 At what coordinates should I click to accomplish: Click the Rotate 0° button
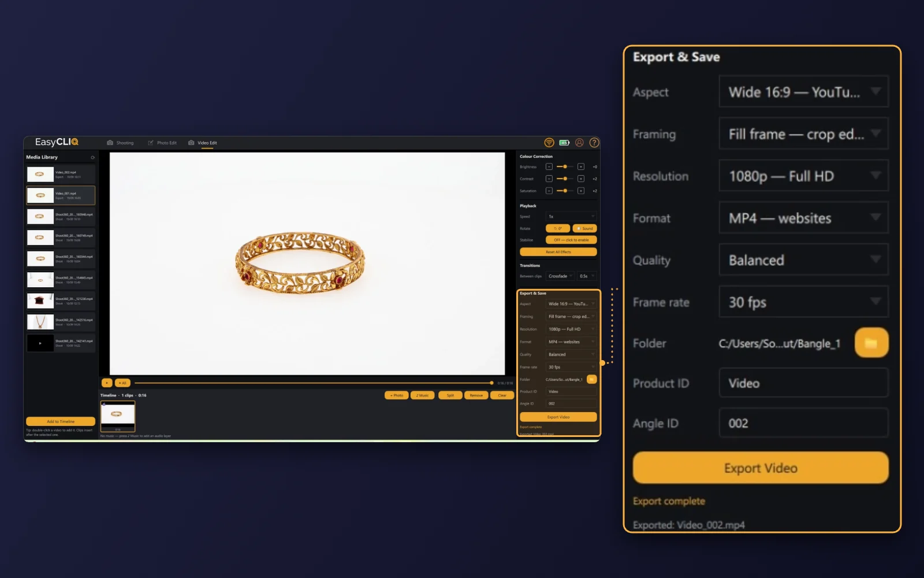coord(558,228)
